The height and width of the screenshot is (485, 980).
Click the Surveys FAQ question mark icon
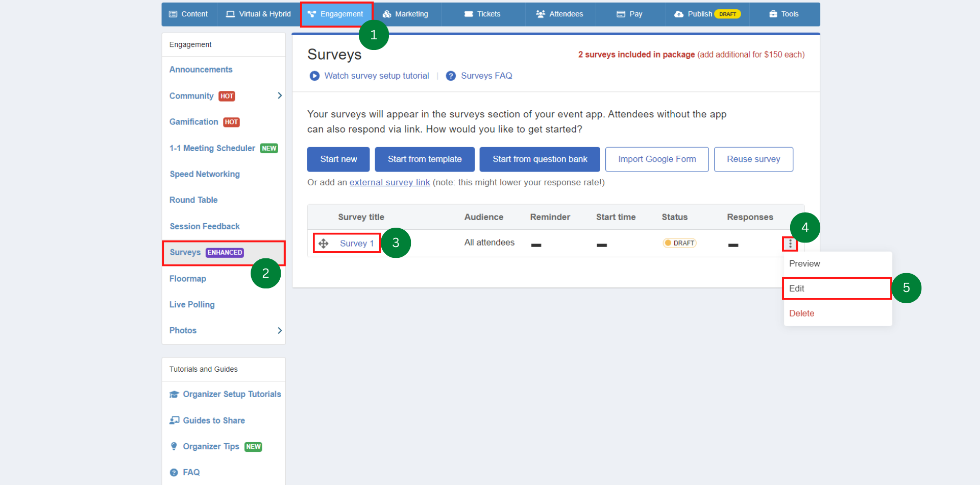pyautogui.click(x=451, y=76)
